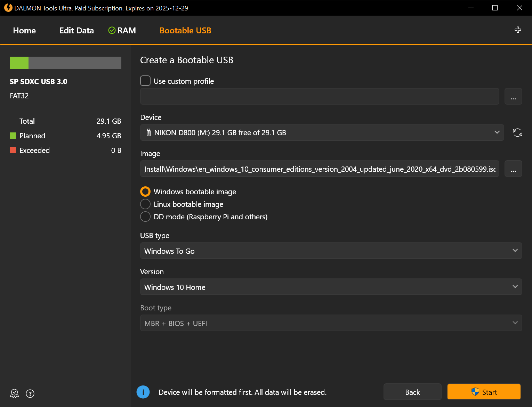Select Linux bootable image option

pos(145,204)
